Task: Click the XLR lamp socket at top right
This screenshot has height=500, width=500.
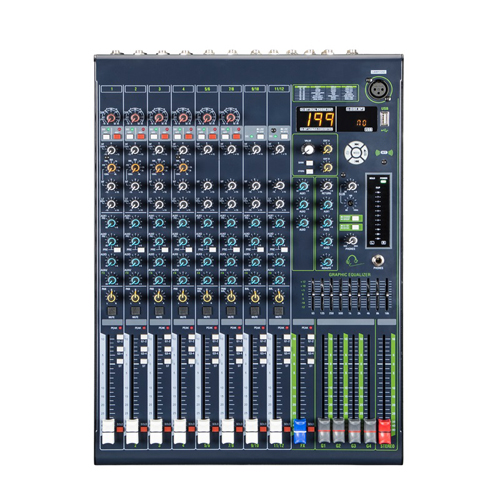Action: click(x=380, y=89)
